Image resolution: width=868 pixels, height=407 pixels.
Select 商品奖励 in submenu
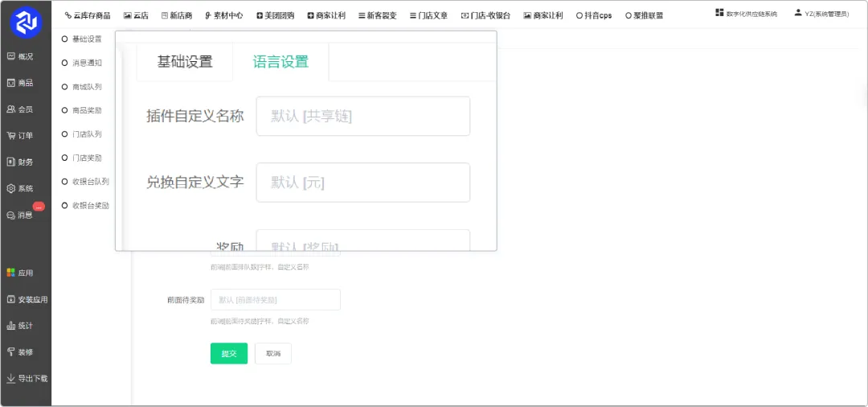pyautogui.click(x=82, y=110)
